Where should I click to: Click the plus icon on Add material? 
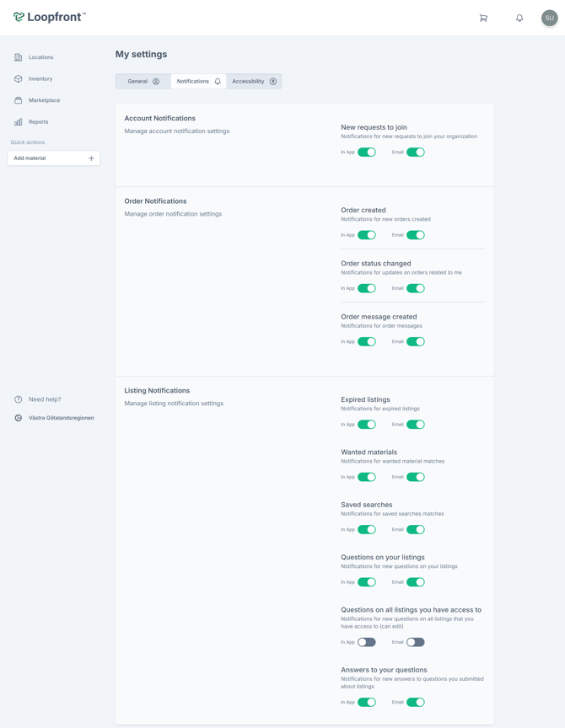click(91, 158)
